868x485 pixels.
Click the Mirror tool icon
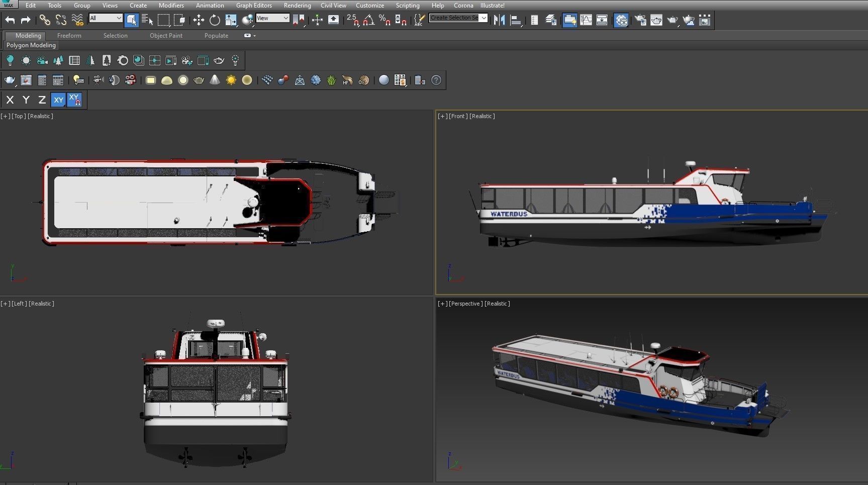pyautogui.click(x=499, y=20)
